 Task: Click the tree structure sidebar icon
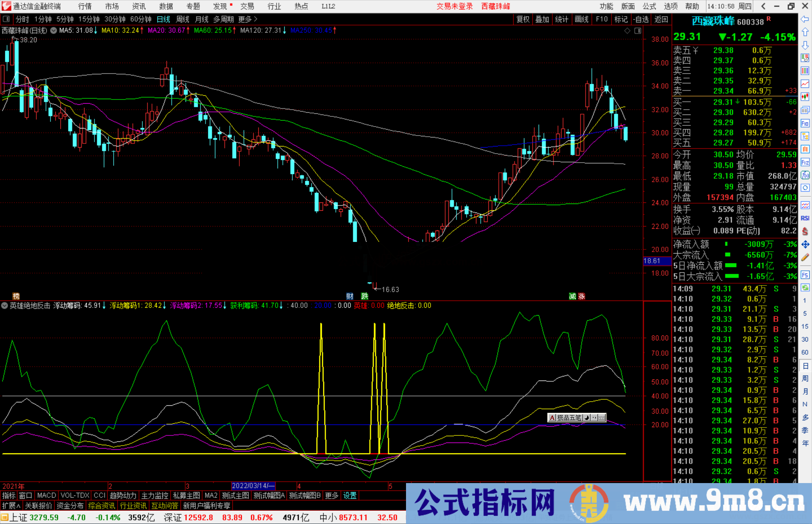805,136
